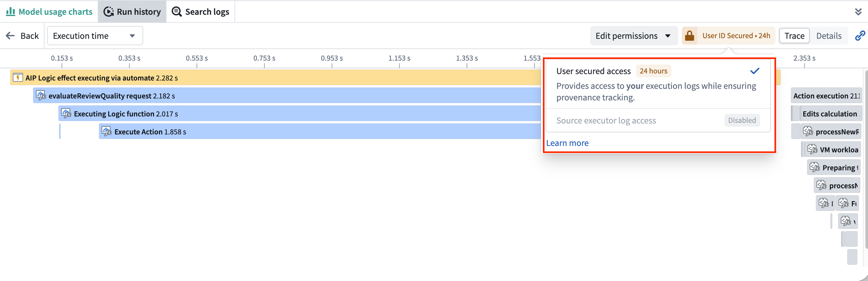Select the processNewF span
Screen dimensions: 868x281
click(x=831, y=132)
